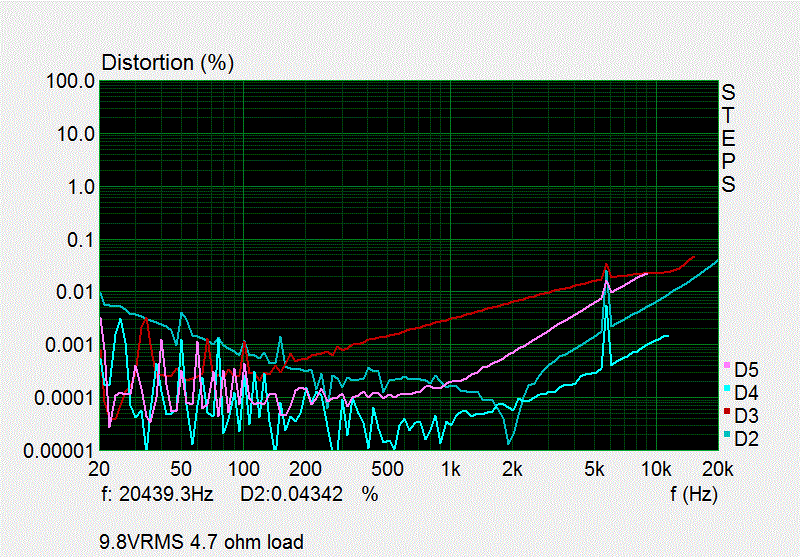This screenshot has height=557, width=801.
Task: Click the D4 cyan legend swatch
Action: coord(727,388)
